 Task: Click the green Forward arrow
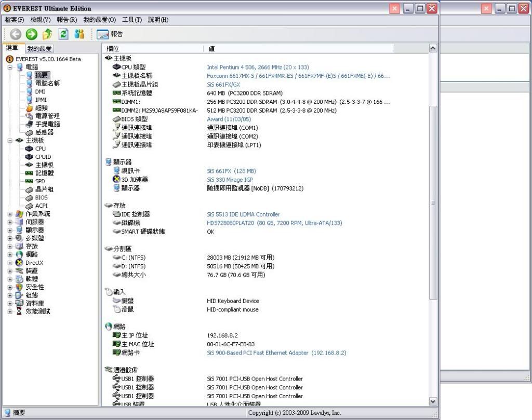(x=32, y=34)
